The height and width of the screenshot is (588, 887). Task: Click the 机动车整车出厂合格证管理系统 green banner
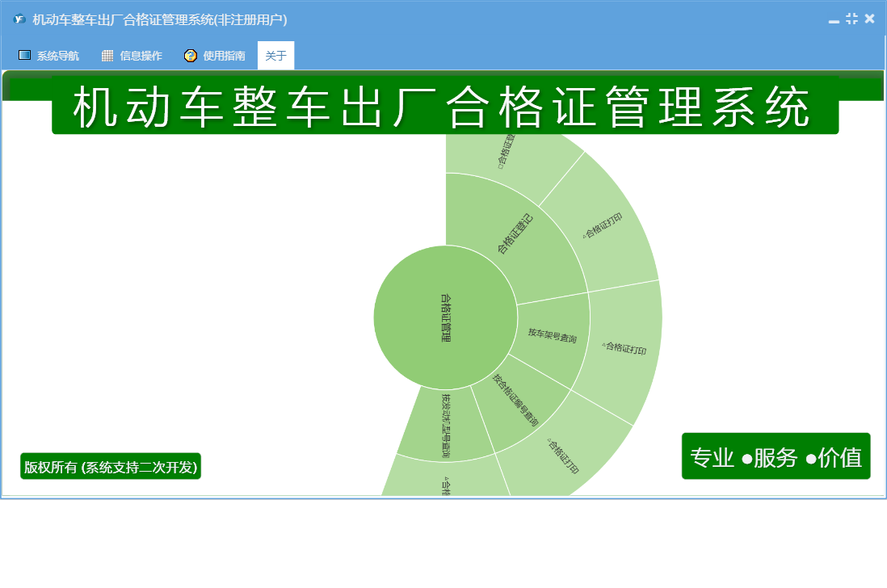[445, 107]
